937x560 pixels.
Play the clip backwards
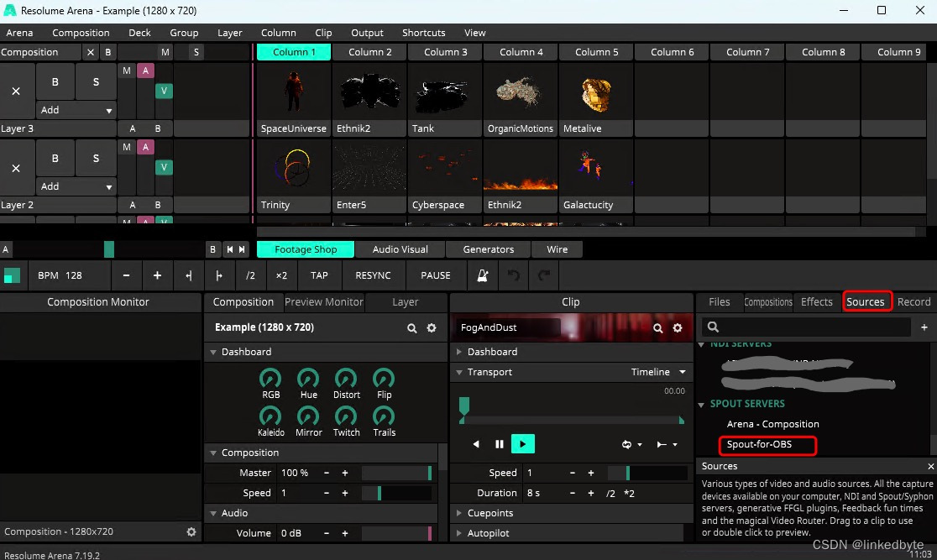point(476,444)
